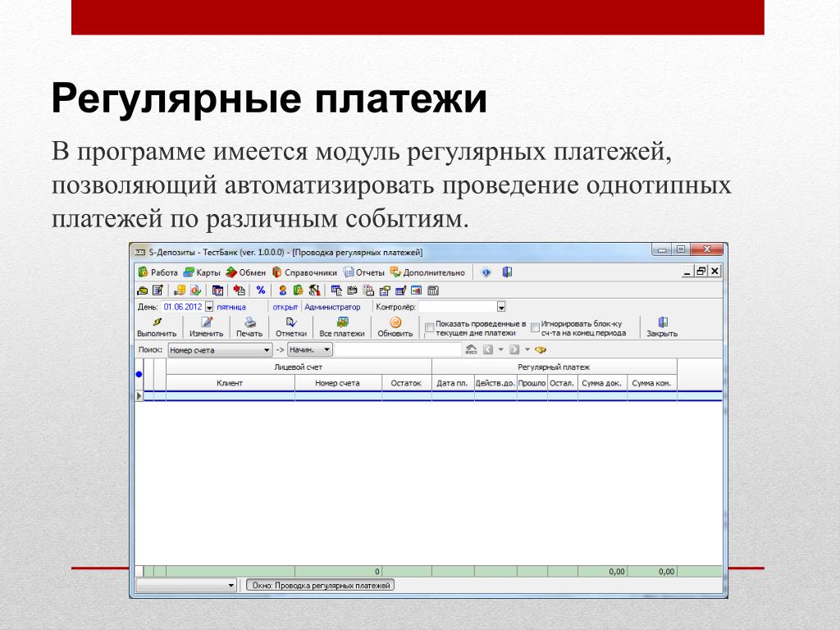Click the 'Остал.' column header
Screen dimensions: 840x630
coord(562,383)
